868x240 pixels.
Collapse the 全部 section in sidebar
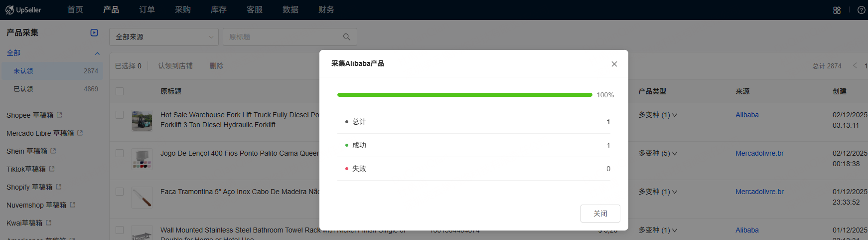tap(97, 53)
